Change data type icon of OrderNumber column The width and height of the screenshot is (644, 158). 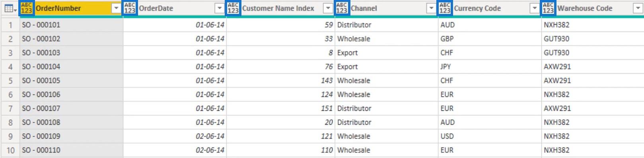(27, 8)
